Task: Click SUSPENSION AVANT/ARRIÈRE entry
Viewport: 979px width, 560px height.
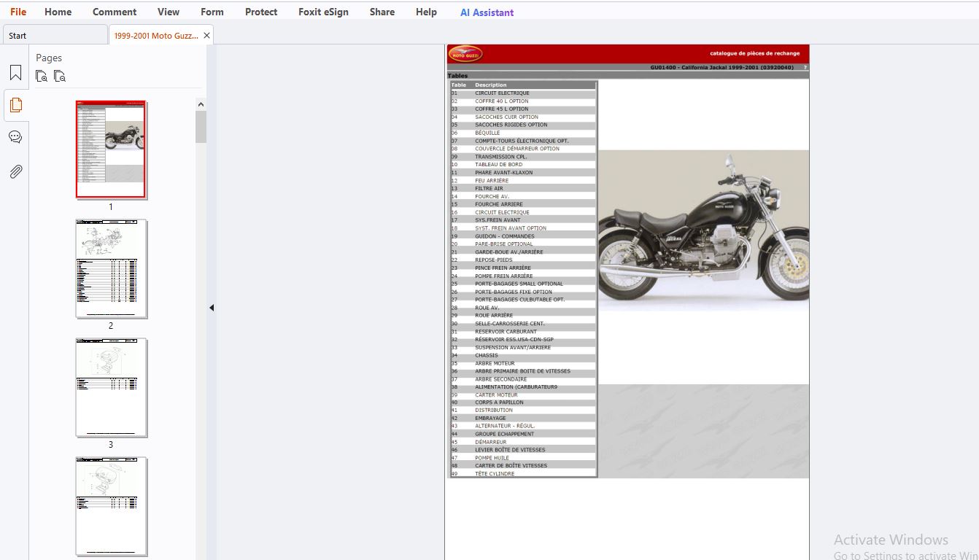Action: 513,347
